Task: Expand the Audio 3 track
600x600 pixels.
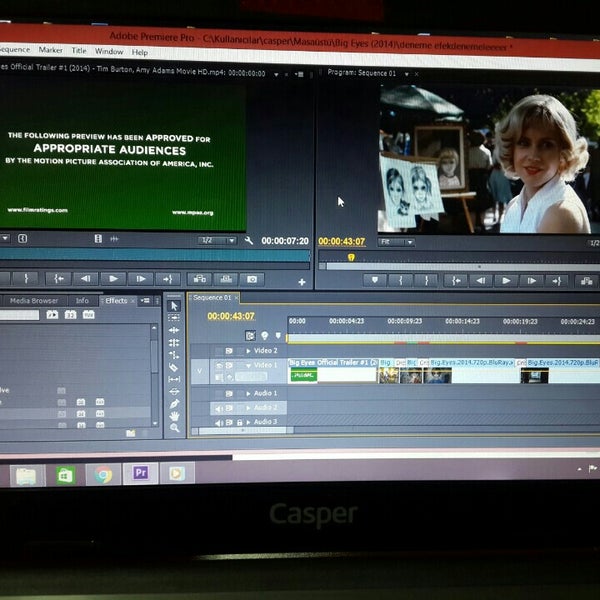Action: click(249, 422)
